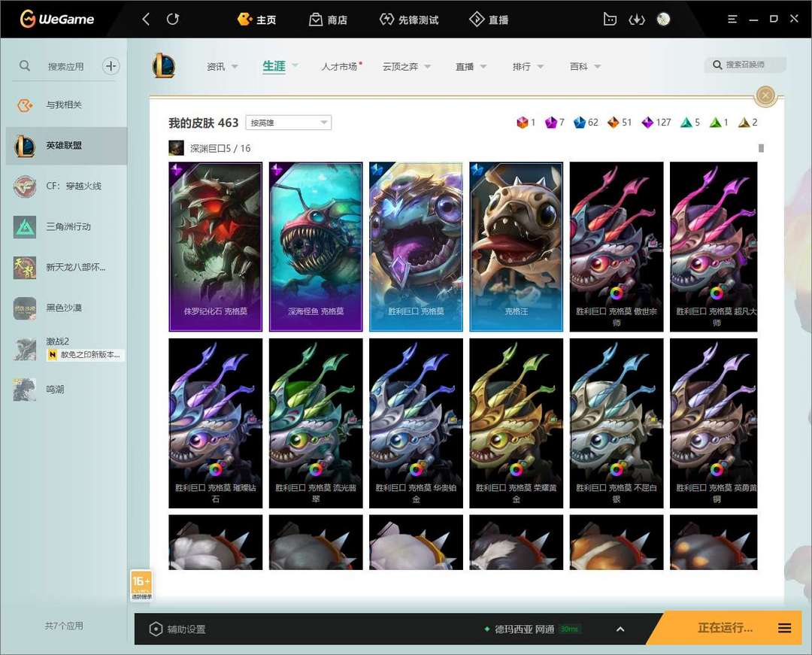Viewport: 812px width, 655px height.
Task: Click the gem icon with count 1
Action: pos(522,123)
